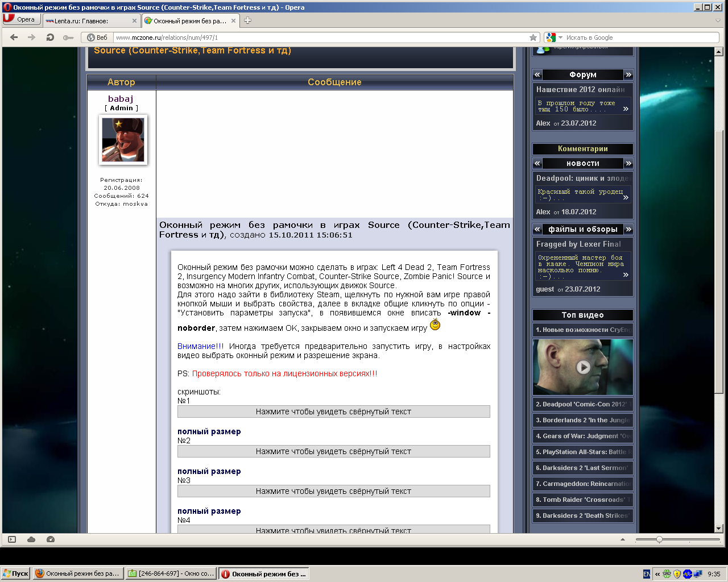
Task: Open comment arrow beside Красивый такой уродец
Action: tap(626, 197)
